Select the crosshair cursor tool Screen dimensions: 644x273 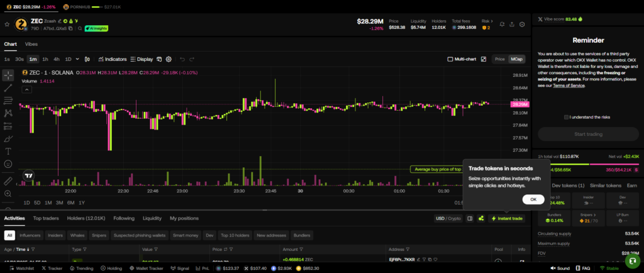point(8,75)
